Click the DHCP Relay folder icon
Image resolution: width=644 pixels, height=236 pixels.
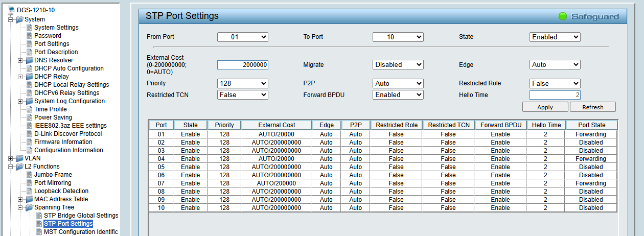29,77
